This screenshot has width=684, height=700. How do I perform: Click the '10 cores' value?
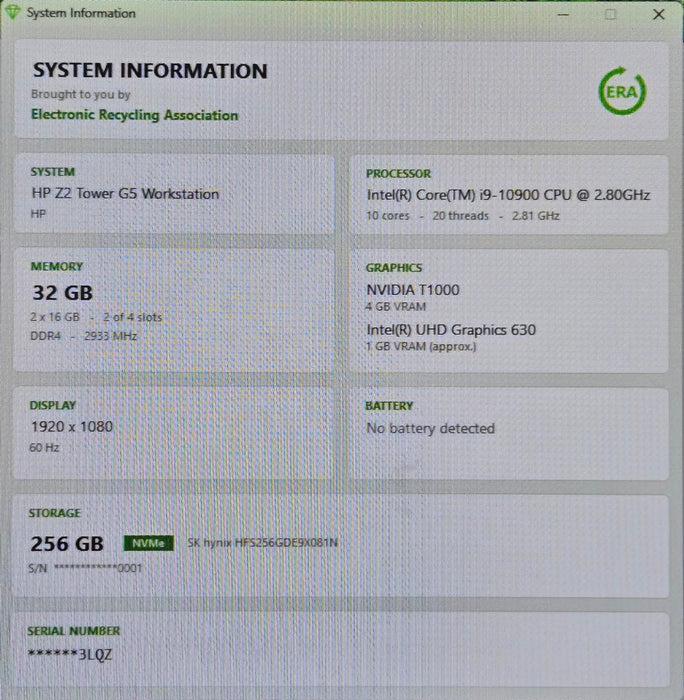click(x=388, y=216)
